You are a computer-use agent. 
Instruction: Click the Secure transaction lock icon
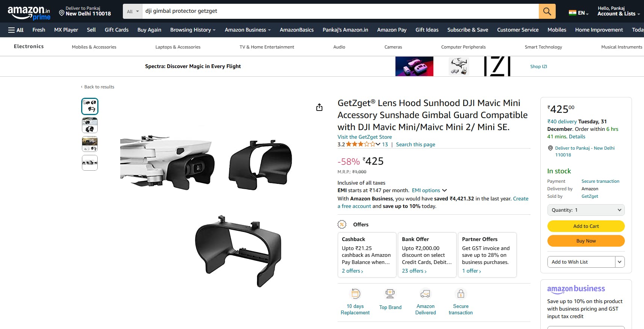[x=461, y=294]
